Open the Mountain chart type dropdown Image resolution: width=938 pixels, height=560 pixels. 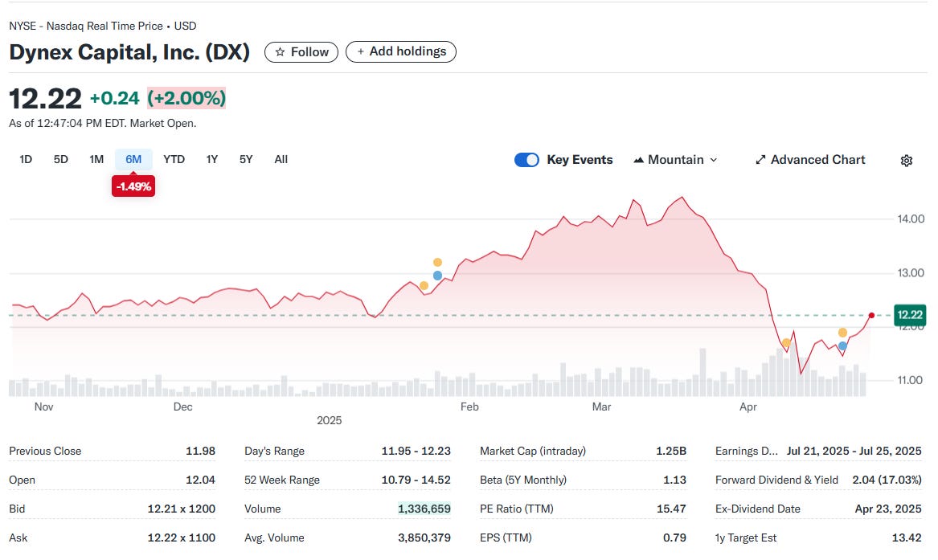click(675, 160)
